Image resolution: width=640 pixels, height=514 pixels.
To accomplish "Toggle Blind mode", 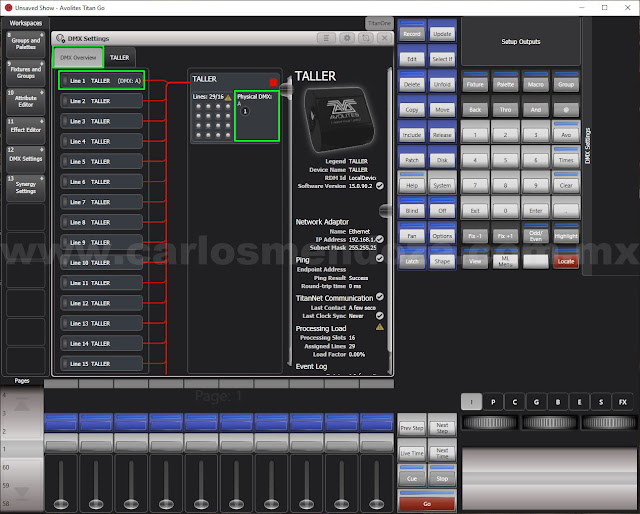I will click(x=412, y=208).
